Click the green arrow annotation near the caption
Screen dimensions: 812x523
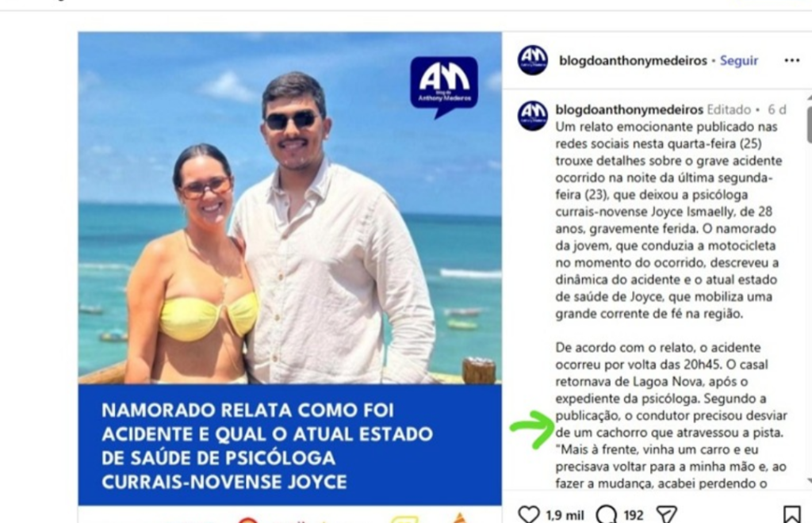(x=532, y=429)
